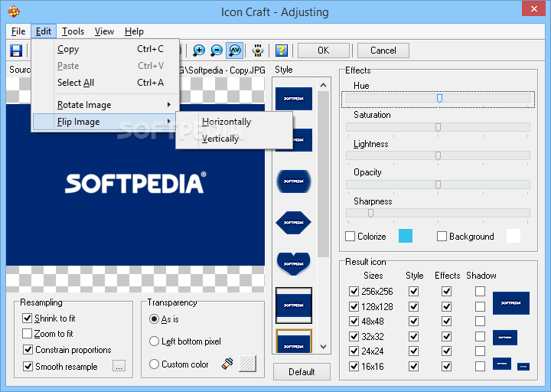Click the 32x32 result icon preview
551x392 pixels.
click(x=505, y=337)
